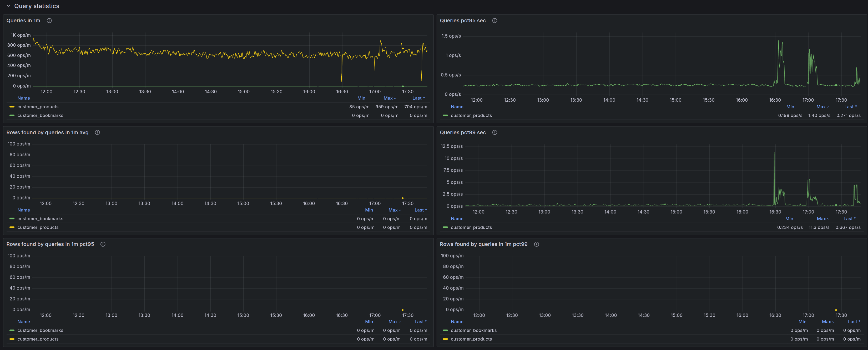Click yellow color swatch of customer_products in Queries in 1m
Viewport: 868px width, 350px height.
coord(12,107)
